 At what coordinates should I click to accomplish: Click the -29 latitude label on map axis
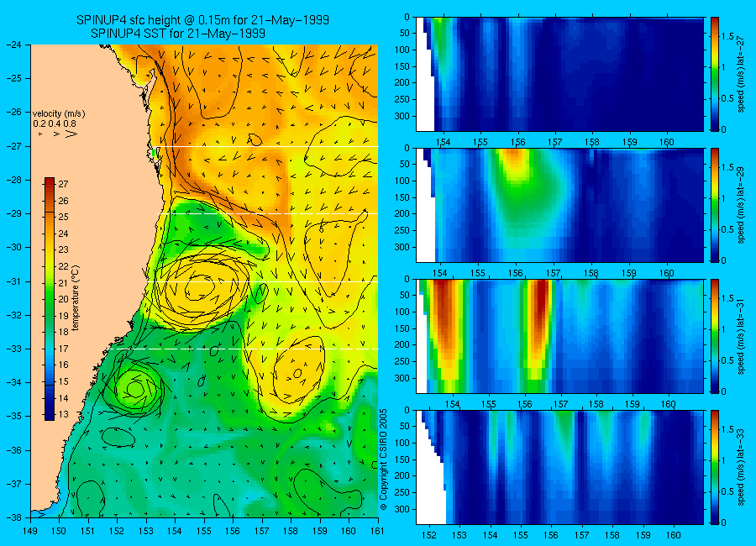13,213
